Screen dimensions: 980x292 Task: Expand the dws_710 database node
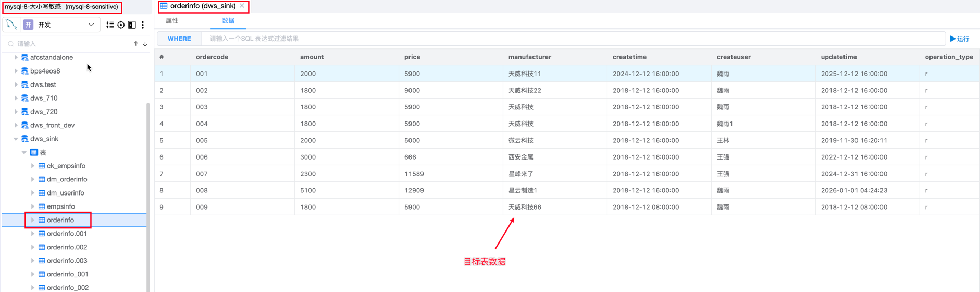(x=16, y=98)
